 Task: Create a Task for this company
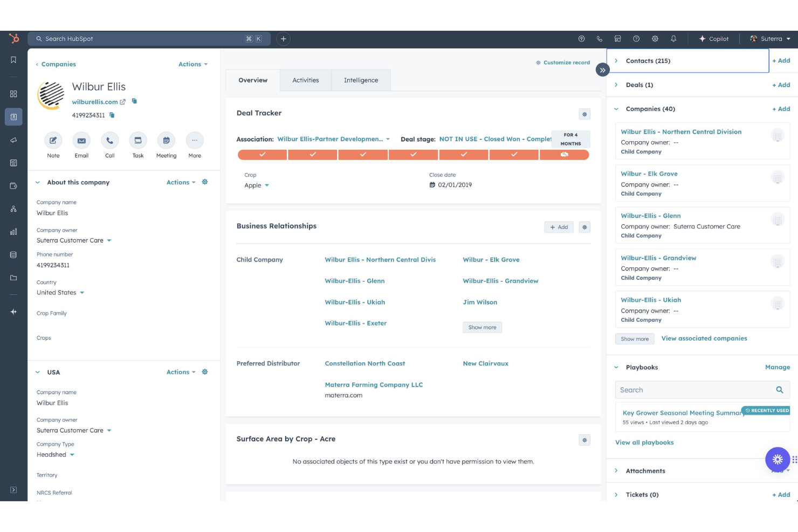[x=138, y=140]
